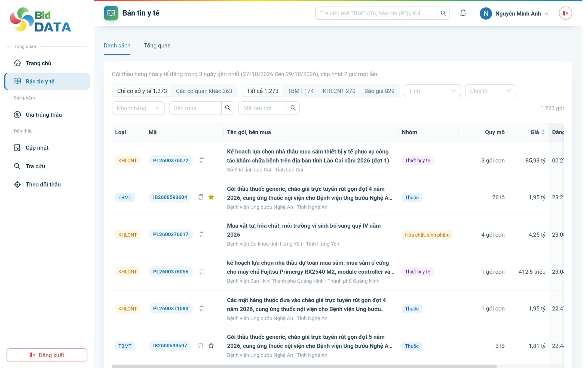Click the BidDATA logo
The height and width of the screenshot is (368, 588).
40,20
